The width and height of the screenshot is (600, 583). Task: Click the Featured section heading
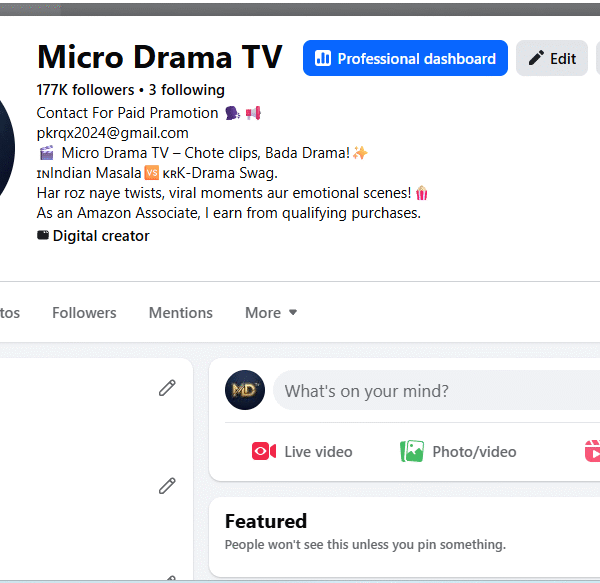266,521
